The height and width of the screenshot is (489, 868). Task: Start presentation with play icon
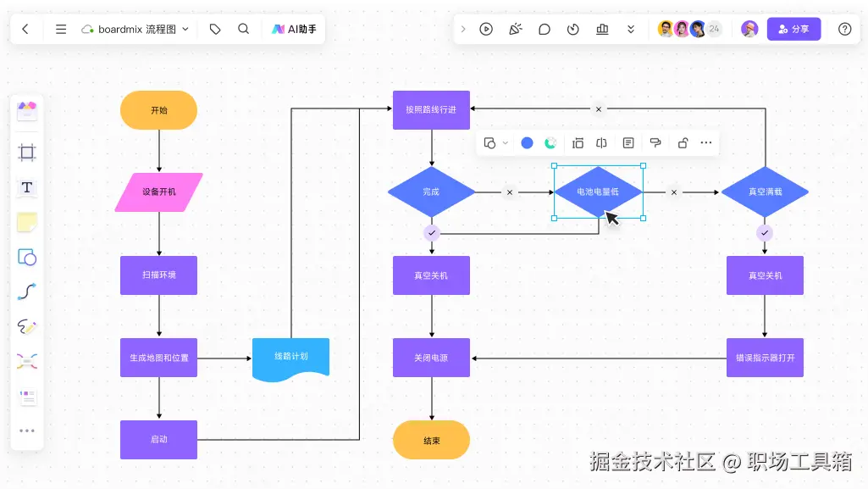pos(486,30)
